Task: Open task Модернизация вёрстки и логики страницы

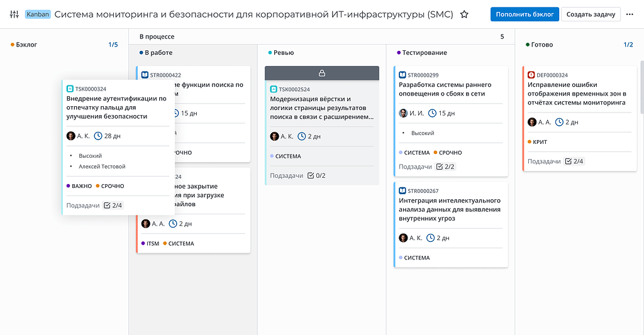Action: (321, 108)
